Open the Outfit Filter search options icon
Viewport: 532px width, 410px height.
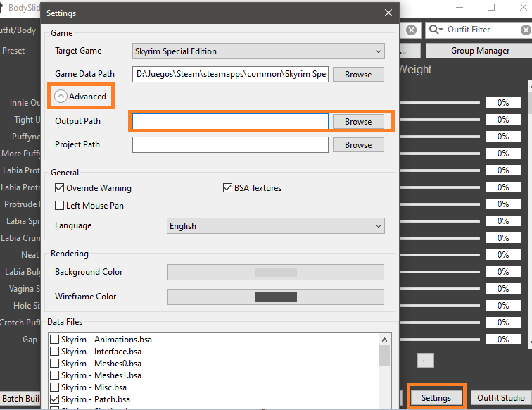tap(436, 30)
